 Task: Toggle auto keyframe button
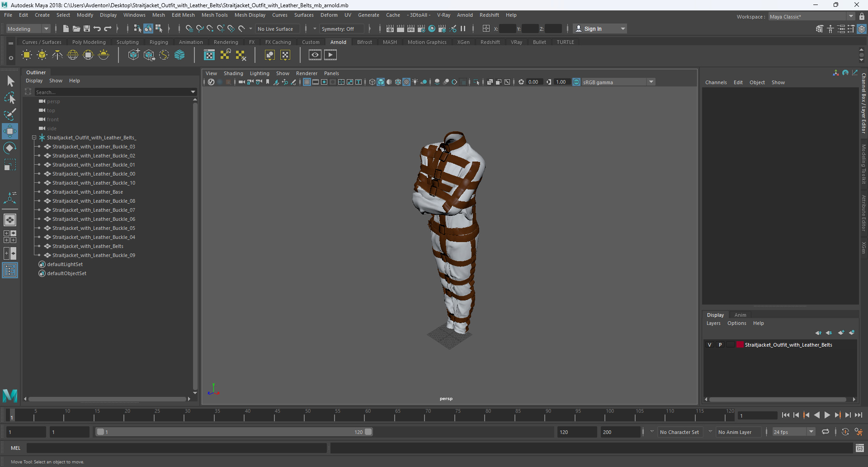pyautogui.click(x=845, y=432)
